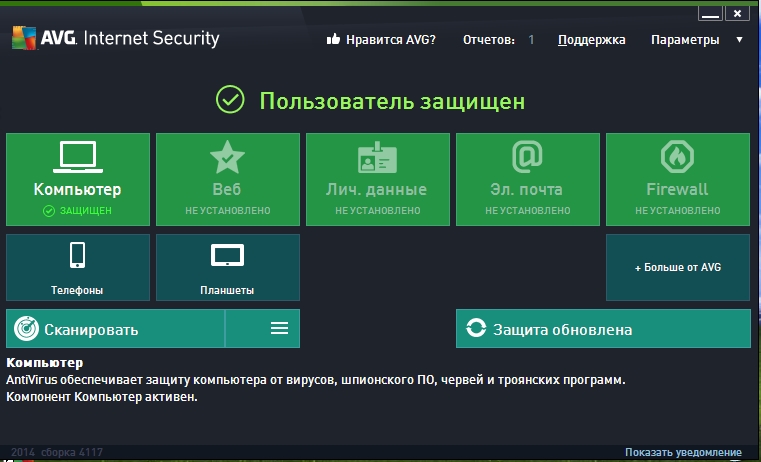Click НЕ УСТАНОВЛЕНО under Веб
Image resolution: width=761 pixels, height=462 pixels.
(x=228, y=211)
